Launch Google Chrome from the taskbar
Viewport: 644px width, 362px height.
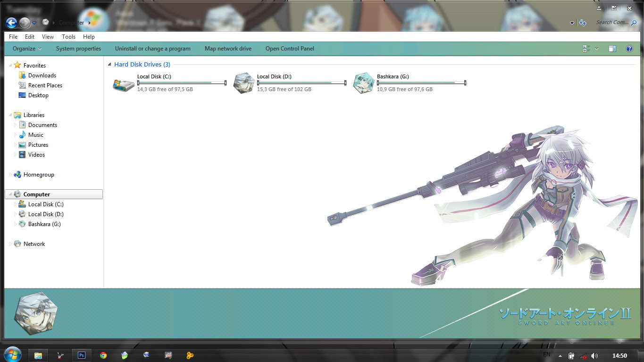click(103, 355)
